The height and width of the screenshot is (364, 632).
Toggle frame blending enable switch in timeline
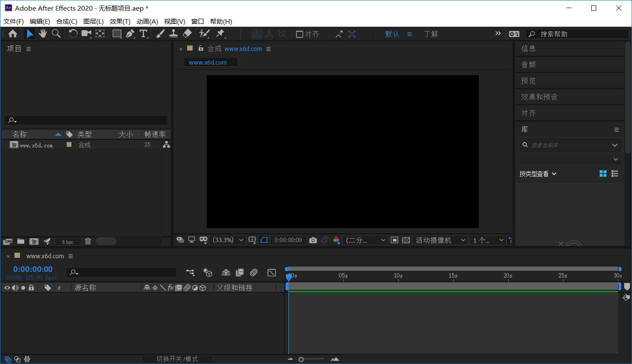240,272
